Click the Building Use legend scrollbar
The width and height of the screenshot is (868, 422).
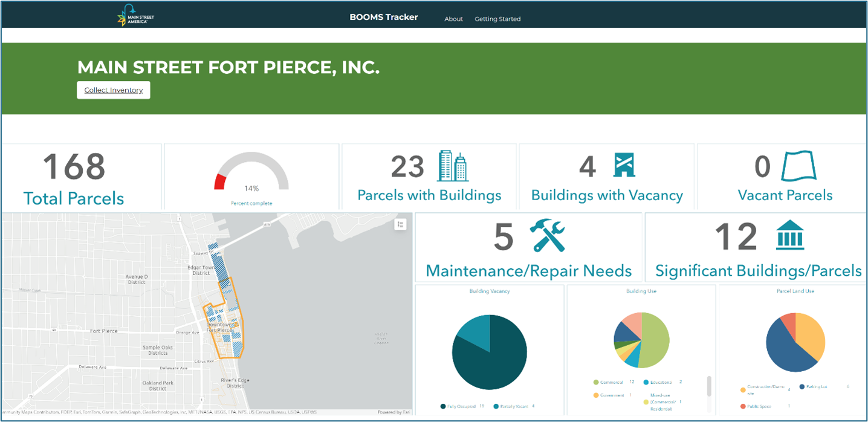point(709,386)
